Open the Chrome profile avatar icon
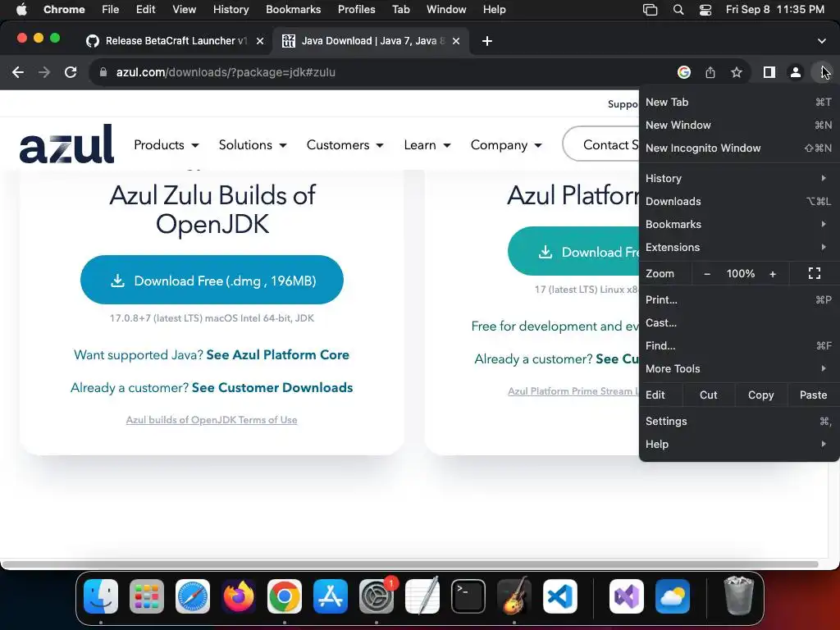This screenshot has width=840, height=630. [x=796, y=72]
